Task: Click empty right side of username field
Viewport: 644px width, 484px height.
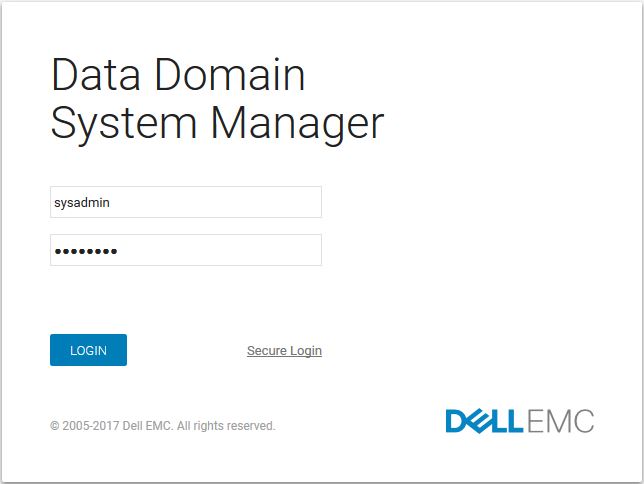Action: (x=246, y=202)
